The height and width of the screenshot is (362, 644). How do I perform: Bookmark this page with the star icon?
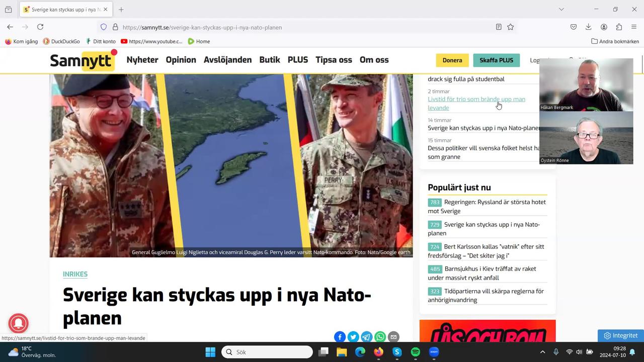coord(511,27)
